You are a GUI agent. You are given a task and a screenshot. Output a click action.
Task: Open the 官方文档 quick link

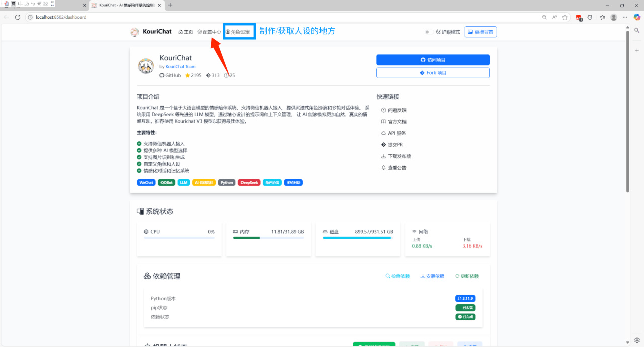tap(394, 122)
